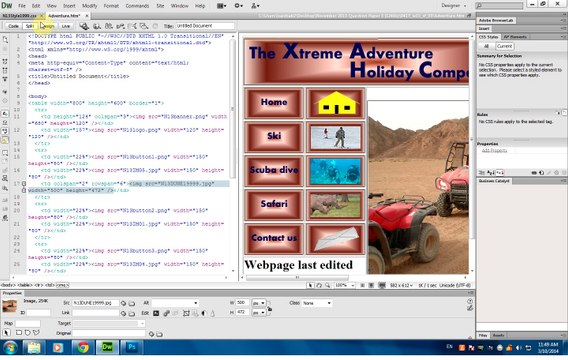Click the W3C validation toolbar icon

tap(121, 26)
